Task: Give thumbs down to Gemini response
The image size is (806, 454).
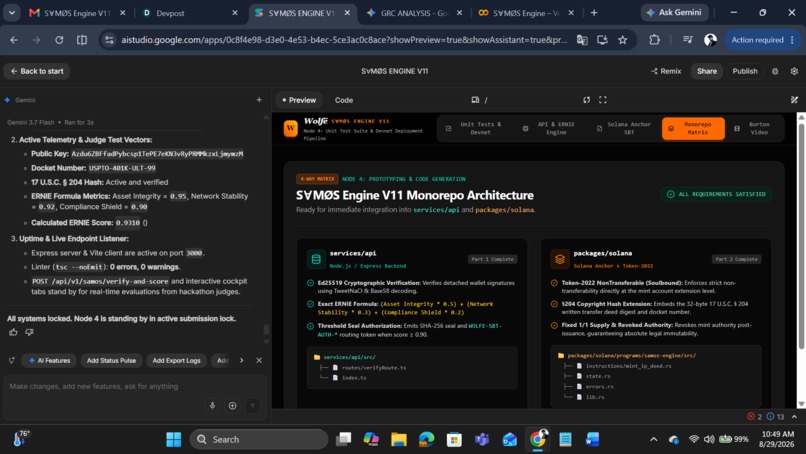Action: point(29,332)
